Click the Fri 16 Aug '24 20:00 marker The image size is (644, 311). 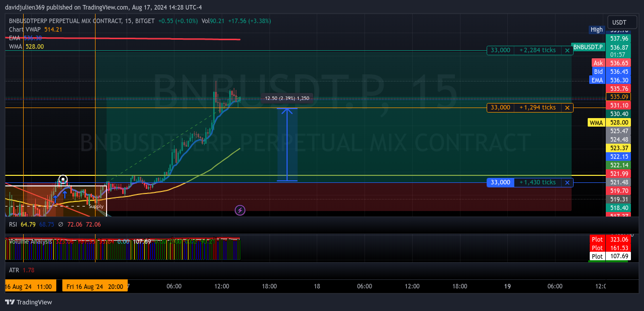point(95,286)
